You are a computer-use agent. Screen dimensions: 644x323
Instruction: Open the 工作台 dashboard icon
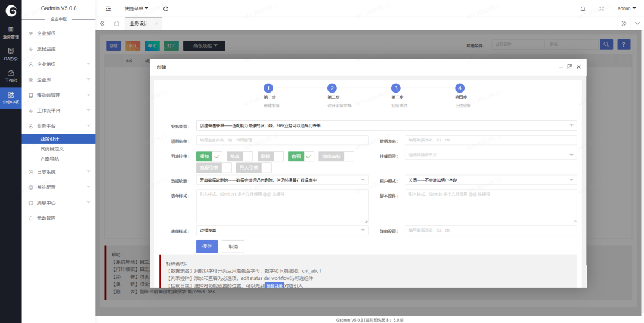11,76
